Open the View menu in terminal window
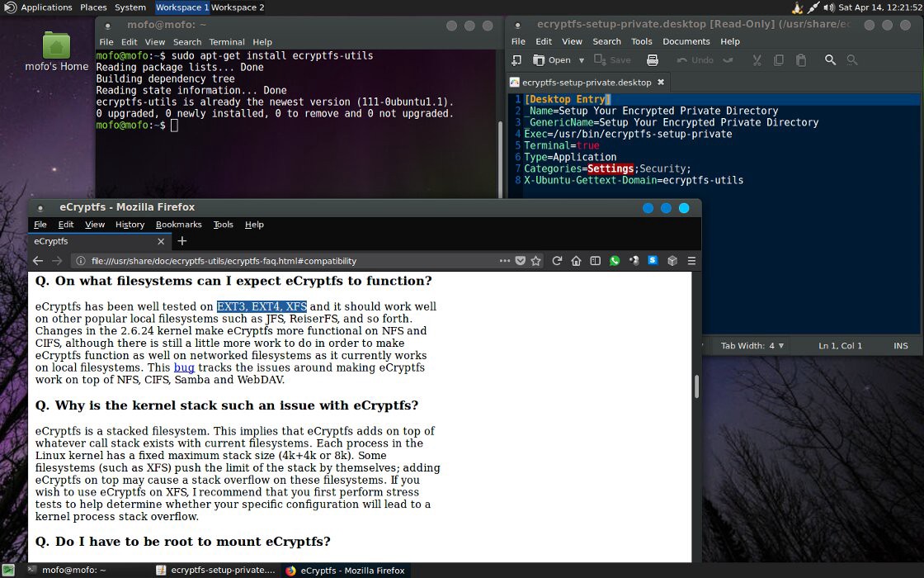 pyautogui.click(x=155, y=42)
